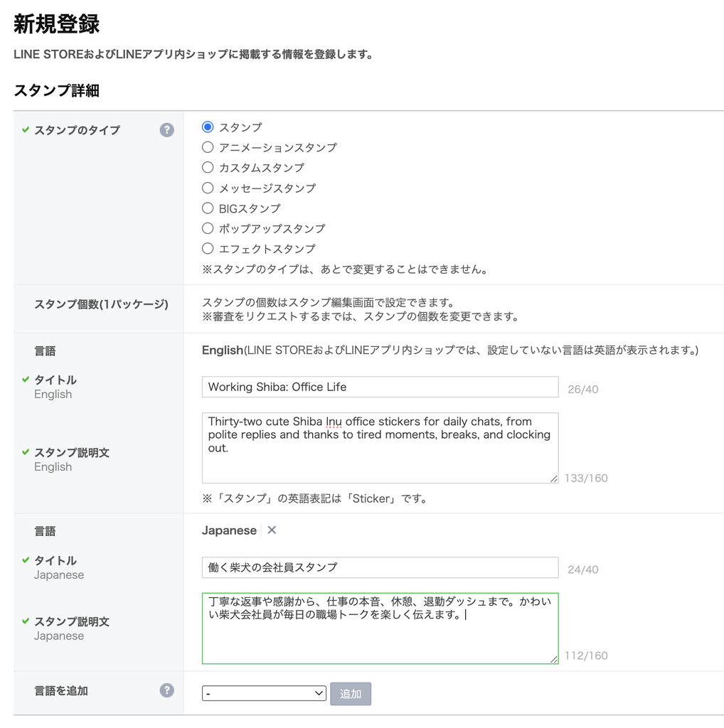Select BIGスタンプ type

(x=208, y=208)
